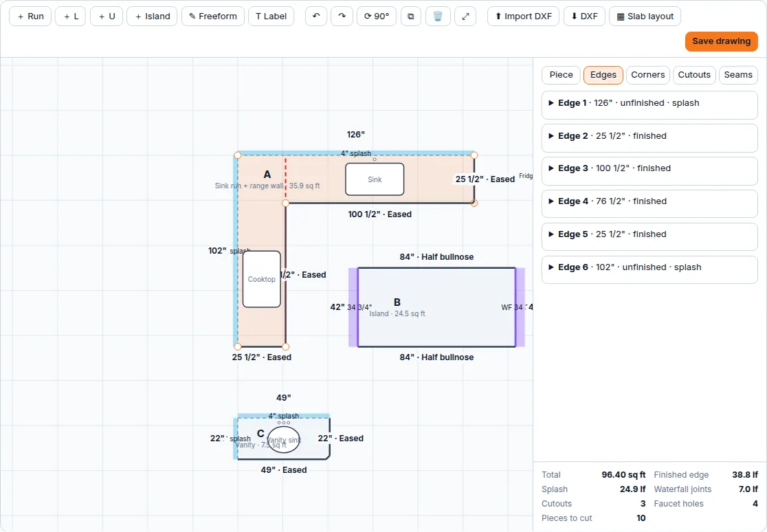
Task: Select vanity piece C label
Action: (260, 434)
